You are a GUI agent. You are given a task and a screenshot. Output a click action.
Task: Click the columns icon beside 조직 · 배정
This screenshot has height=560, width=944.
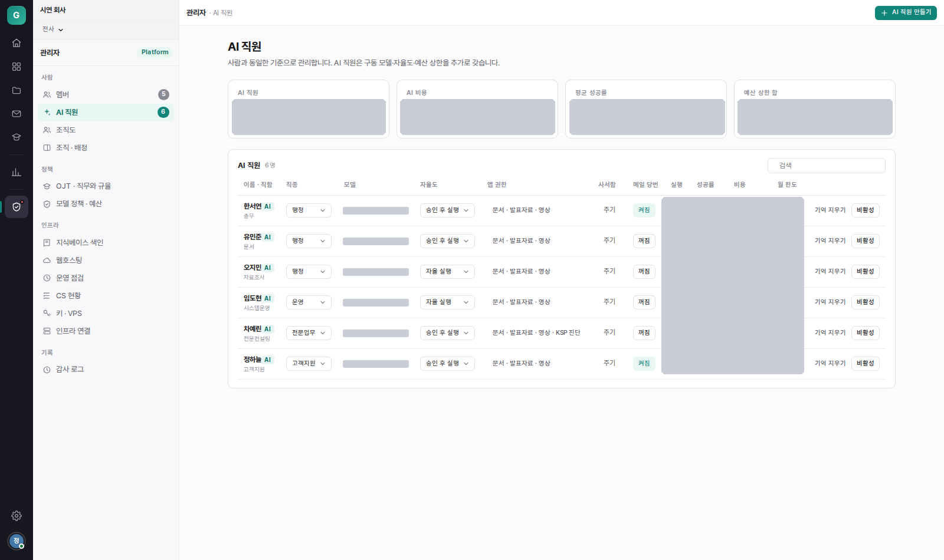[47, 147]
